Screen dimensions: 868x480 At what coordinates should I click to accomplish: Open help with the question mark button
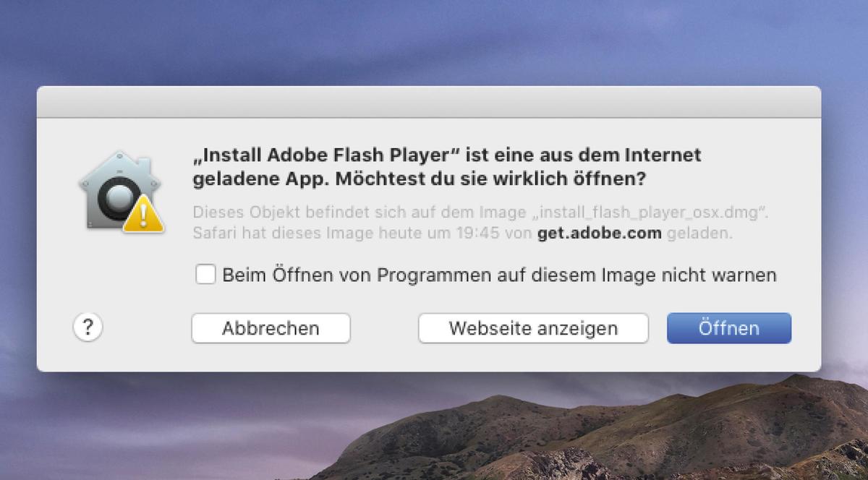click(x=88, y=327)
